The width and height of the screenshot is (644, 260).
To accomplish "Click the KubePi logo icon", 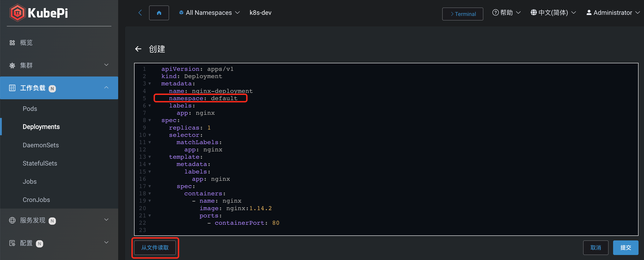I will coord(17,13).
